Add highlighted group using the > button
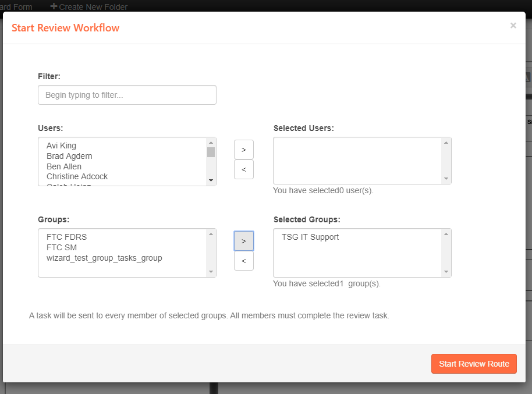Viewport: 532px width, 394px height. point(243,240)
